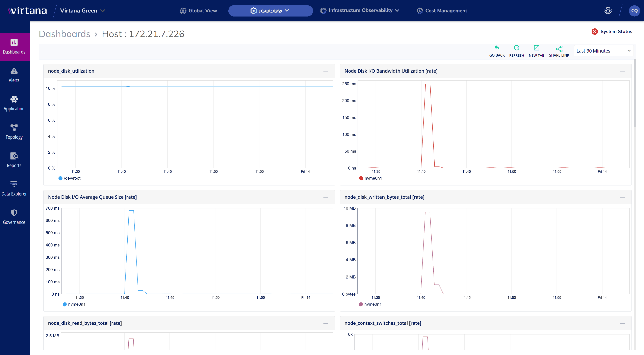Open the dashboard in a New Tab
Viewport: 644px width, 355px height.
(536, 48)
